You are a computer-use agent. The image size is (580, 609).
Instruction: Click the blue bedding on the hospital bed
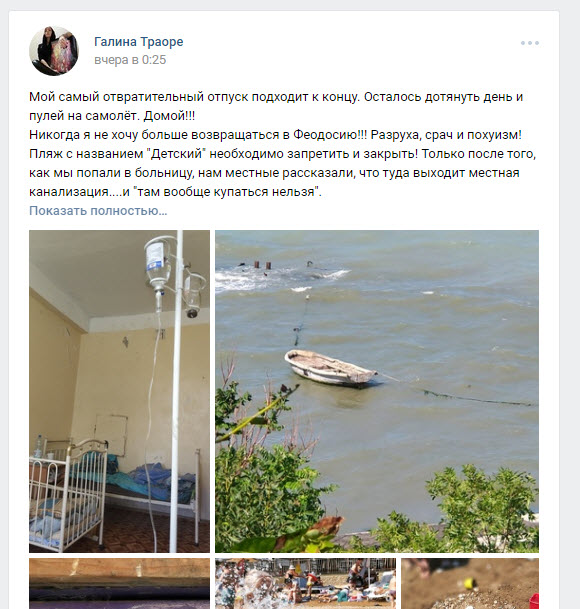click(x=152, y=482)
